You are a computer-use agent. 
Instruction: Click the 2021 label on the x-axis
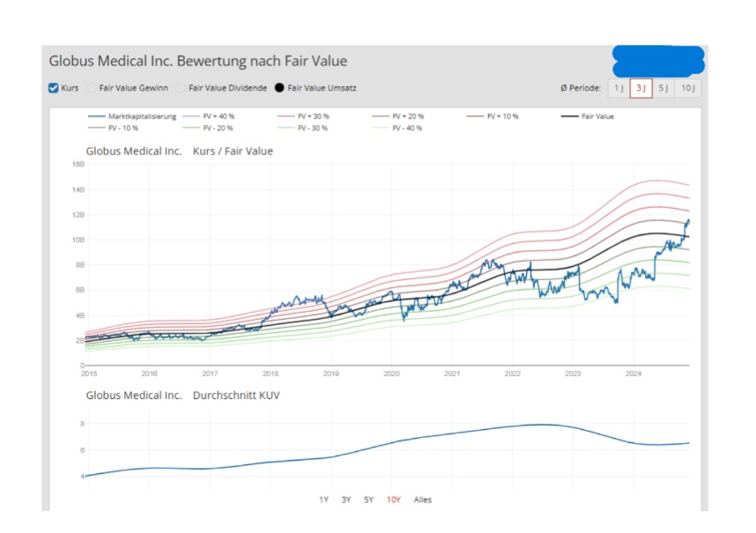click(452, 374)
